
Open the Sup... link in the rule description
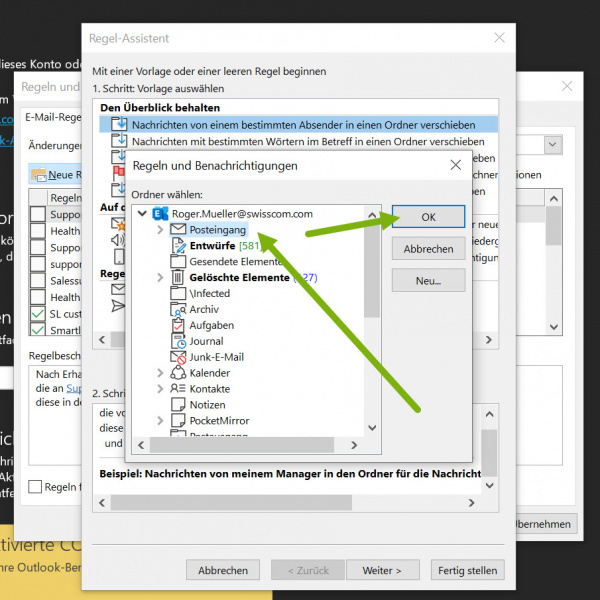click(x=74, y=388)
